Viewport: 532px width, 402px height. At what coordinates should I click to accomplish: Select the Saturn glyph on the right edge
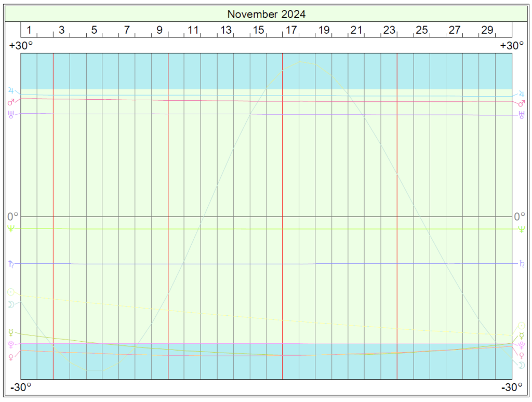[x=522, y=264]
